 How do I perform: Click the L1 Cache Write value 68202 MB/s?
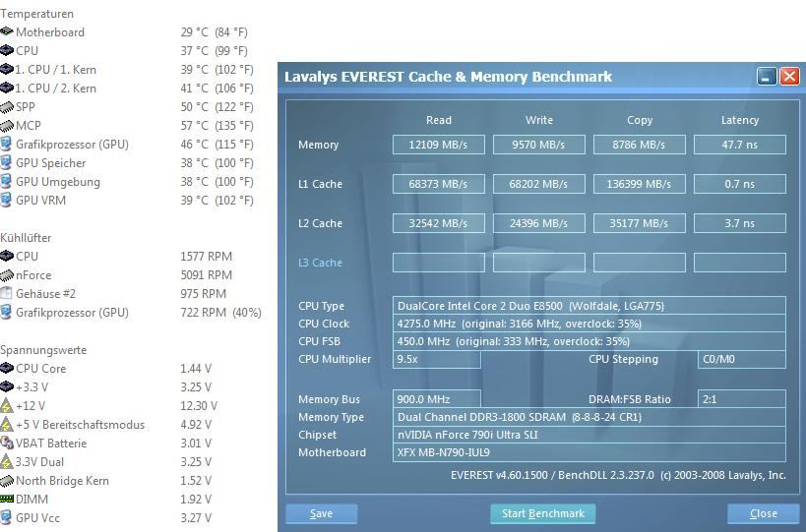click(538, 184)
